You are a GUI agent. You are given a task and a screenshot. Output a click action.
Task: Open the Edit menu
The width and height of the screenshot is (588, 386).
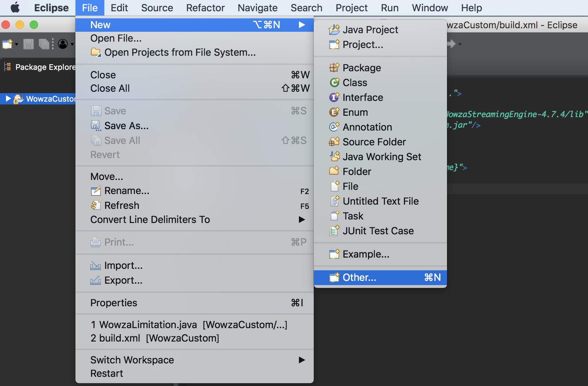tap(119, 8)
